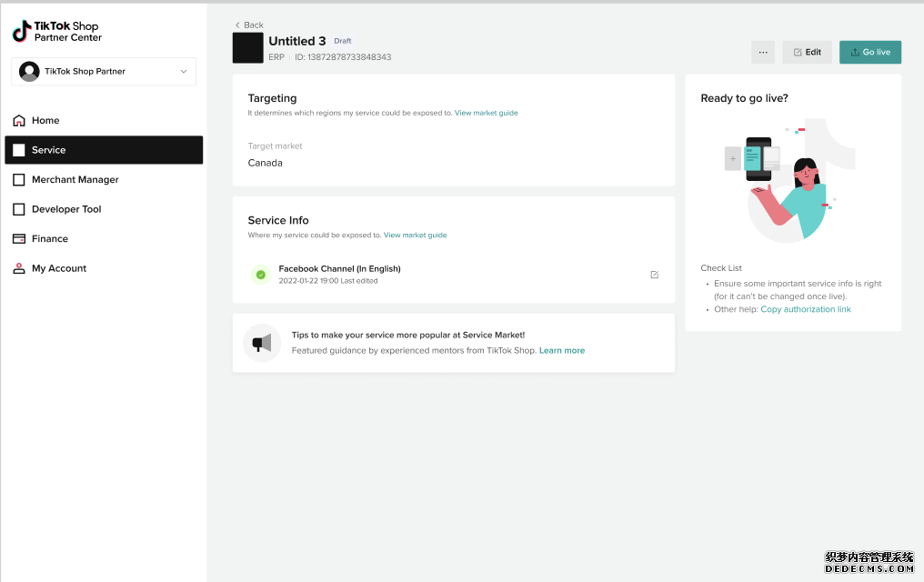Click the TikTok Shop logo icon
This screenshot has height=582, width=924.
[x=22, y=32]
